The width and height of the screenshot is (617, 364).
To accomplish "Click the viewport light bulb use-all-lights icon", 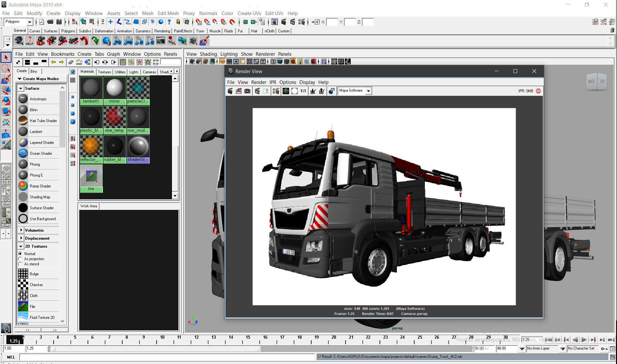I will (300, 62).
